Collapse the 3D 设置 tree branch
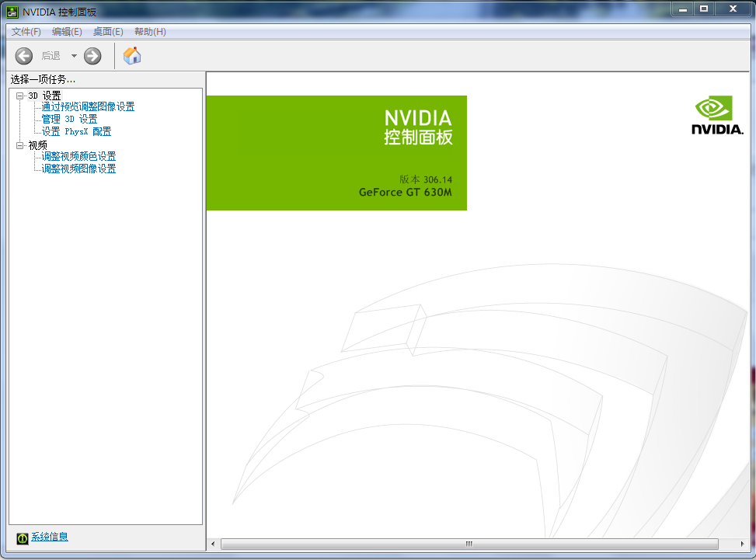This screenshot has height=560, width=756. click(x=19, y=95)
